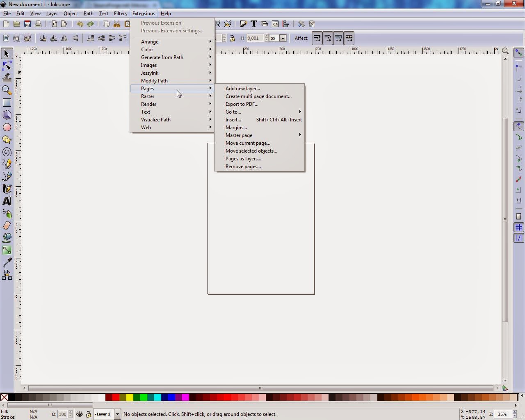The width and height of the screenshot is (525, 420).
Task: Choose the Star and polygon tool
Action: [7, 139]
